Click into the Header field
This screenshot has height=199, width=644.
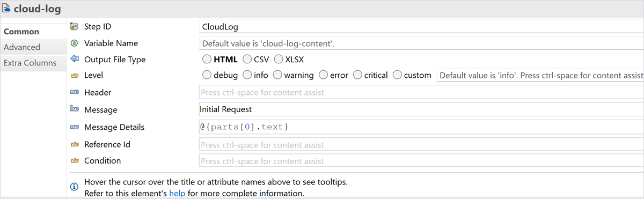[421, 92]
